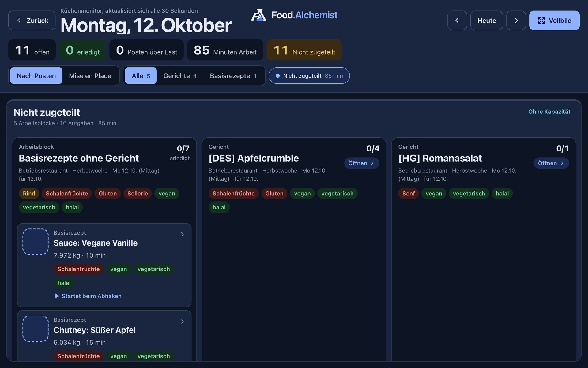The image size is (588, 368).
Task: Switch to Nach Posten view
Action: pos(36,76)
